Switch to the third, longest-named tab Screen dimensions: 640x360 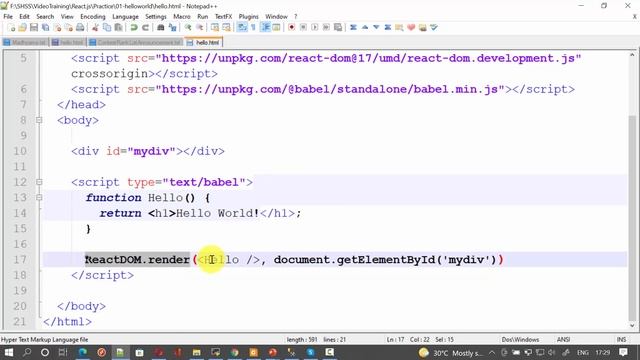[x=135, y=42]
